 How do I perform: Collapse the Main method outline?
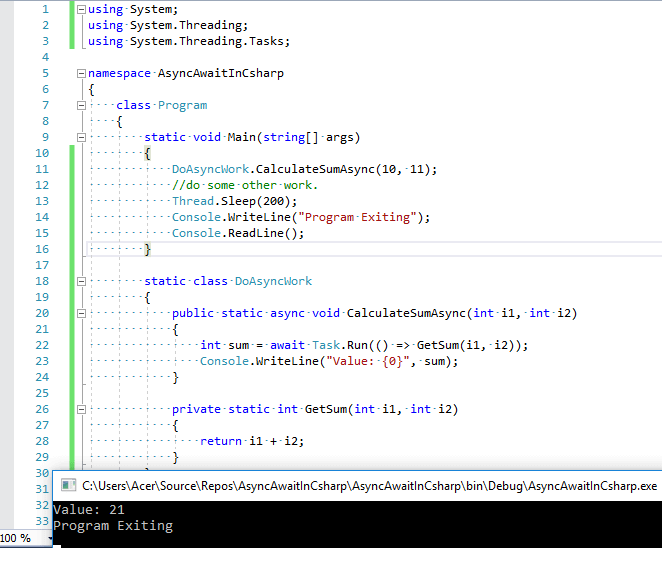(x=81, y=138)
